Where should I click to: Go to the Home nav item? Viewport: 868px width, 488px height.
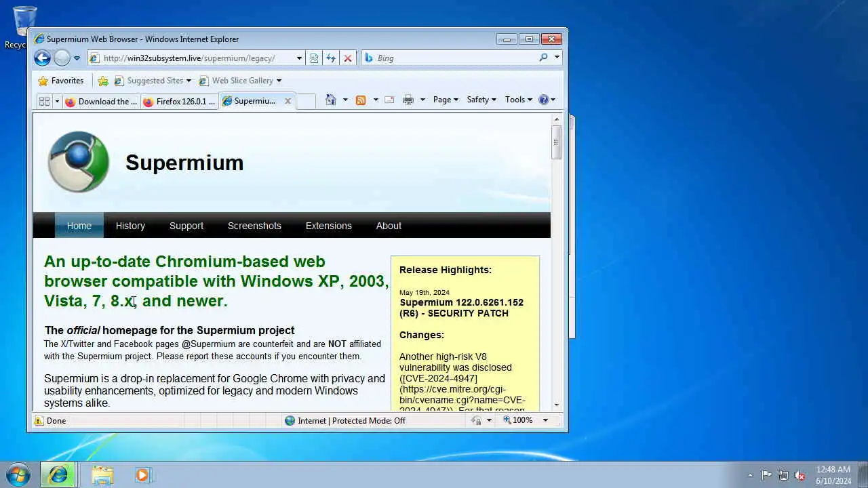[79, 226]
